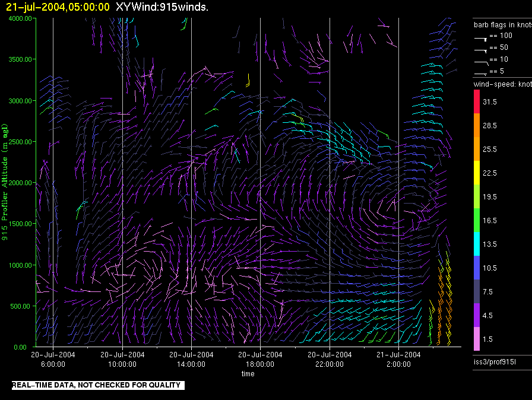Click the 500.00 altitude axis label
The image size is (532, 400).
pos(20,306)
